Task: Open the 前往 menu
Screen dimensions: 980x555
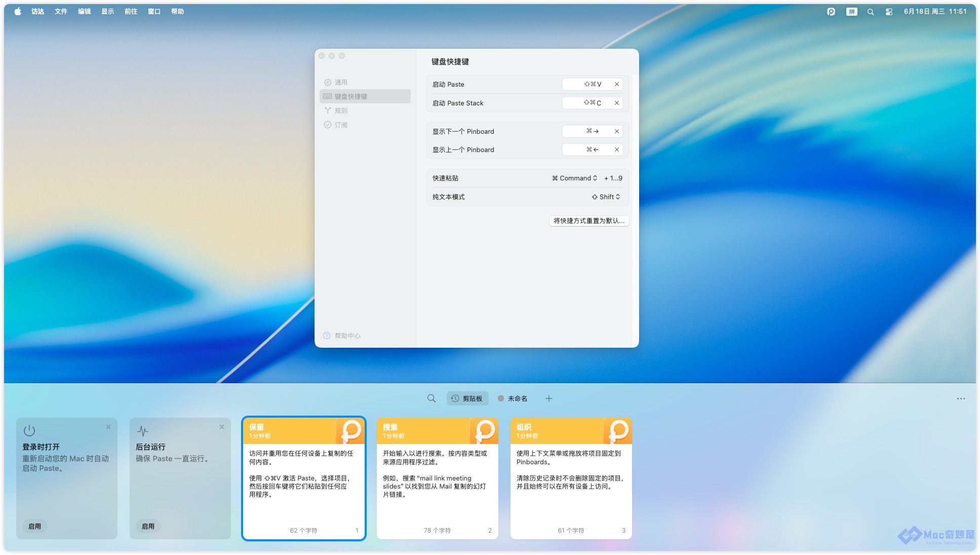Action: 131,11
